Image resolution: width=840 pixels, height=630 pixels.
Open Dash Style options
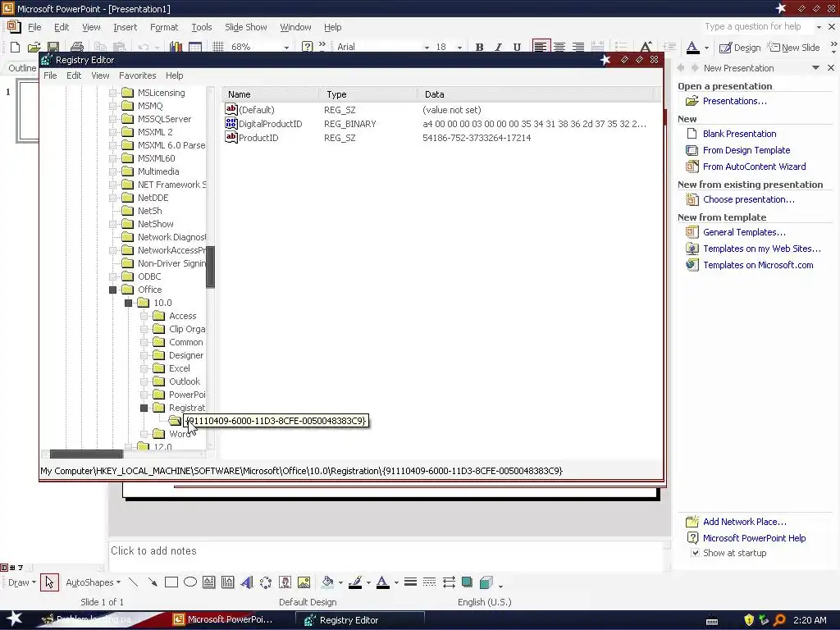(429, 582)
